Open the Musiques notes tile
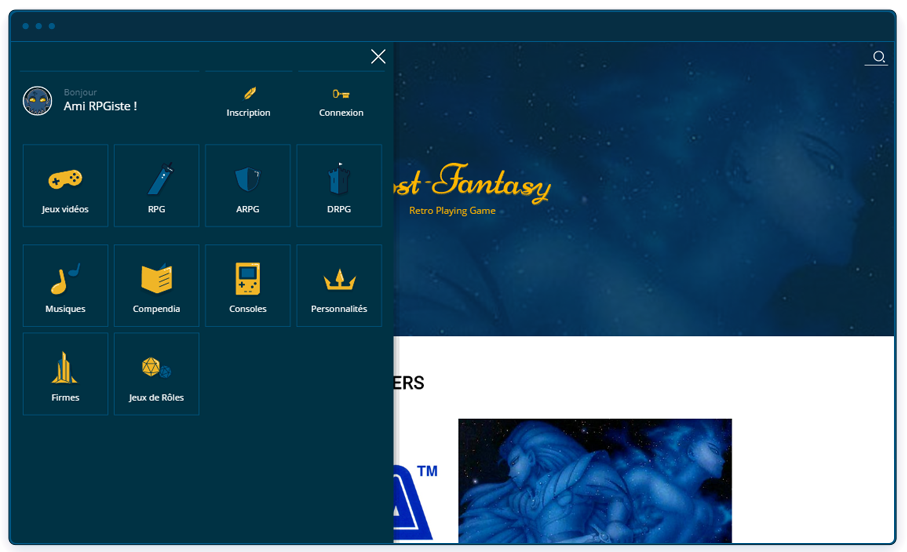 [x=65, y=286]
